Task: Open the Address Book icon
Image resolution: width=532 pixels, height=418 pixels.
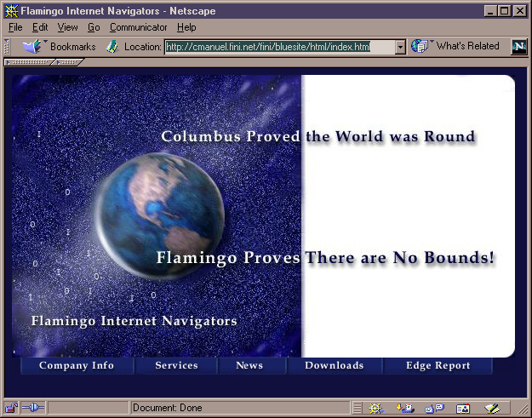Action: pos(463,408)
